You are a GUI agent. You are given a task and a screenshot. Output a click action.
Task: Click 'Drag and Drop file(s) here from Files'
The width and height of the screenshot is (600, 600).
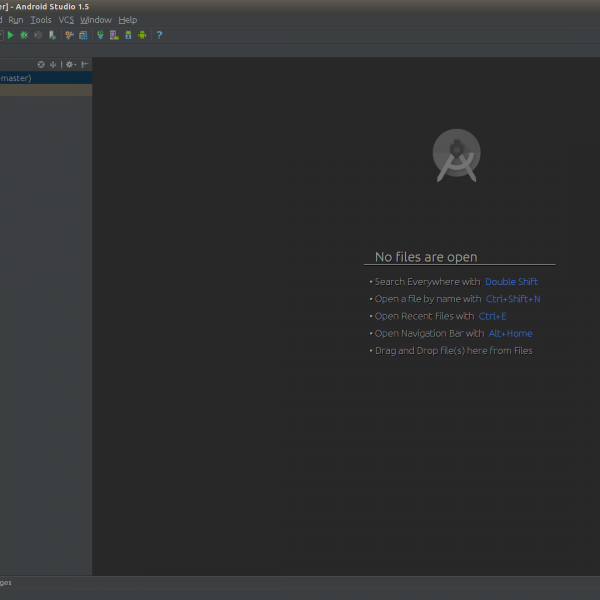point(453,351)
